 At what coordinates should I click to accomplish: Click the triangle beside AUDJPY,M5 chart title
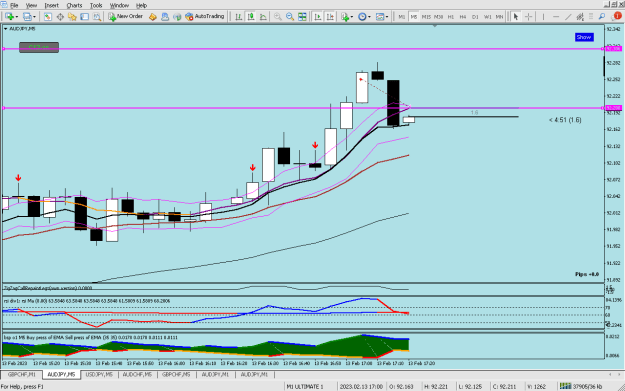6,29
